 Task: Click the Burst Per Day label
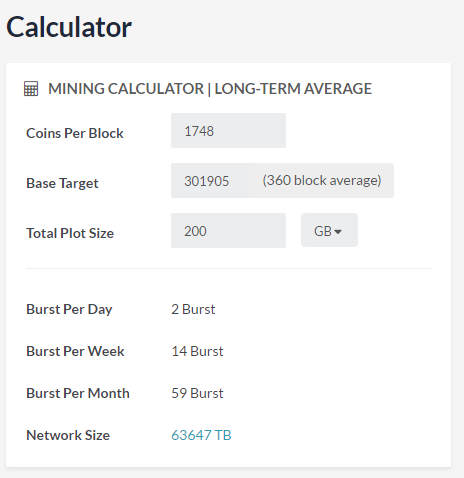click(x=69, y=309)
